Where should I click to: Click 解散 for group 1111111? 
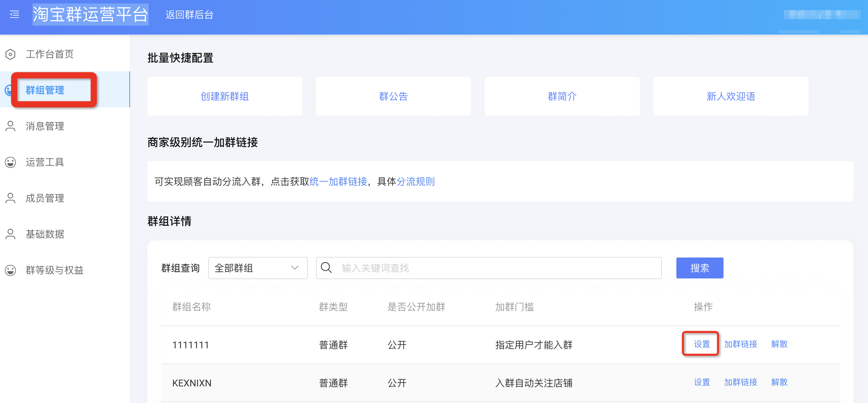pyautogui.click(x=779, y=344)
